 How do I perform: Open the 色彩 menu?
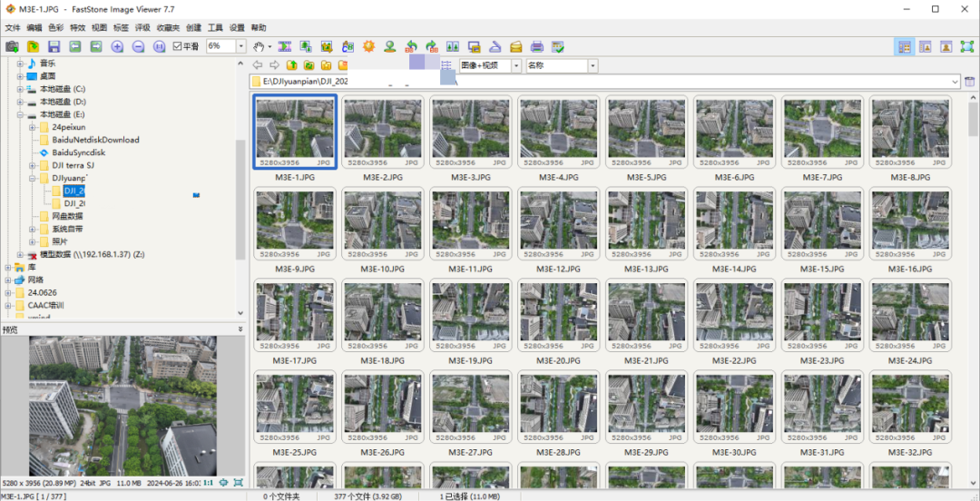tap(56, 27)
